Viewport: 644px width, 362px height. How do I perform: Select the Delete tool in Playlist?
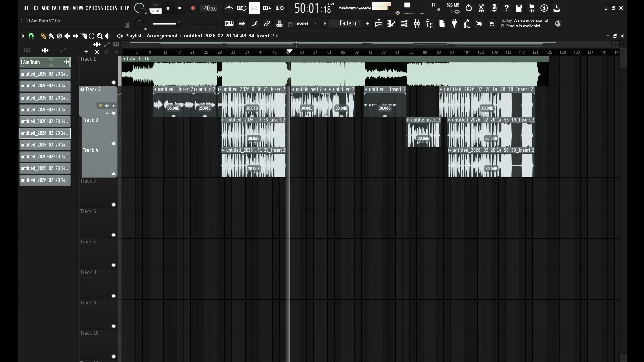(59, 36)
